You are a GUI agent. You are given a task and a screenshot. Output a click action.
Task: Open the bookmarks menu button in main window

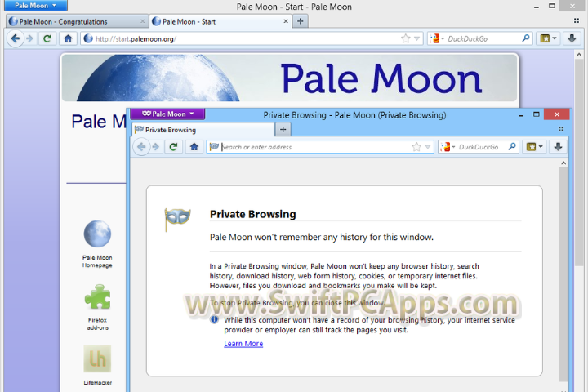tap(548, 38)
